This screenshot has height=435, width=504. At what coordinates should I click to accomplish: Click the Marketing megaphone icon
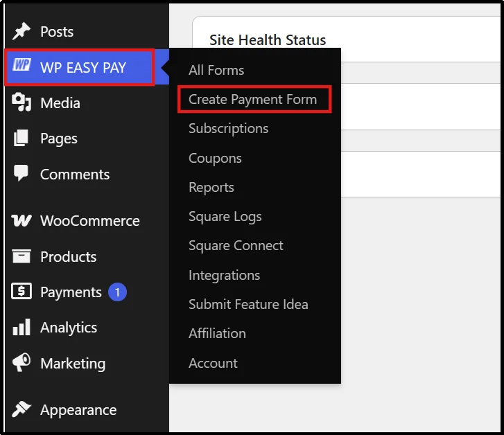pos(21,362)
